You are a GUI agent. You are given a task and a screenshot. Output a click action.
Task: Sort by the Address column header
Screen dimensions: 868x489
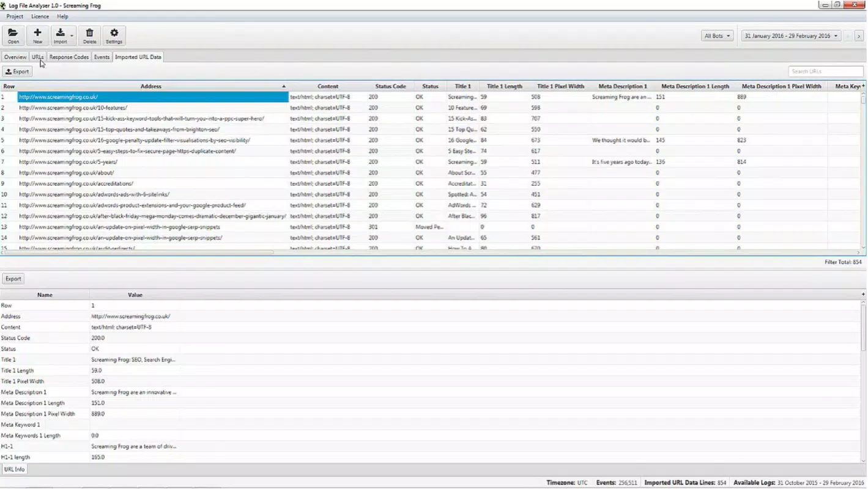tap(151, 86)
